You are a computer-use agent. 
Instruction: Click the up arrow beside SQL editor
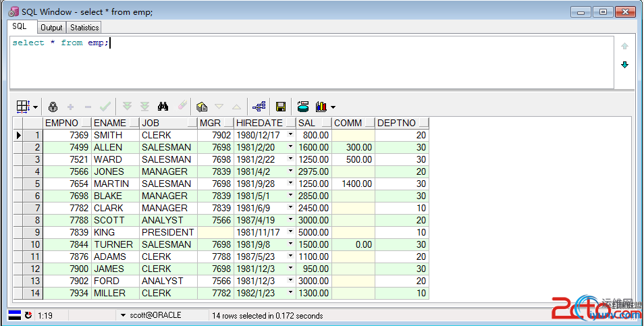click(x=624, y=46)
